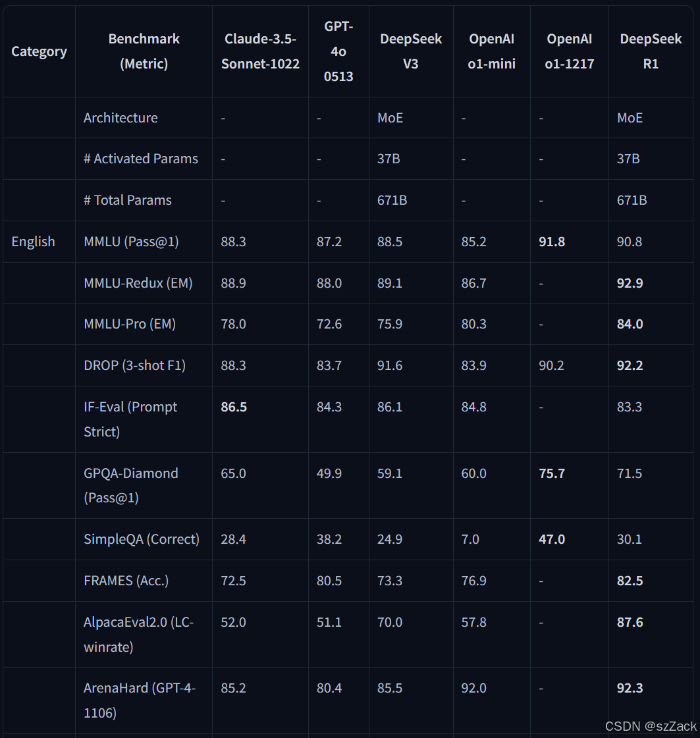The image size is (700, 738).
Task: Click MoE in the DeepSeek V3 column
Action: click(x=390, y=118)
